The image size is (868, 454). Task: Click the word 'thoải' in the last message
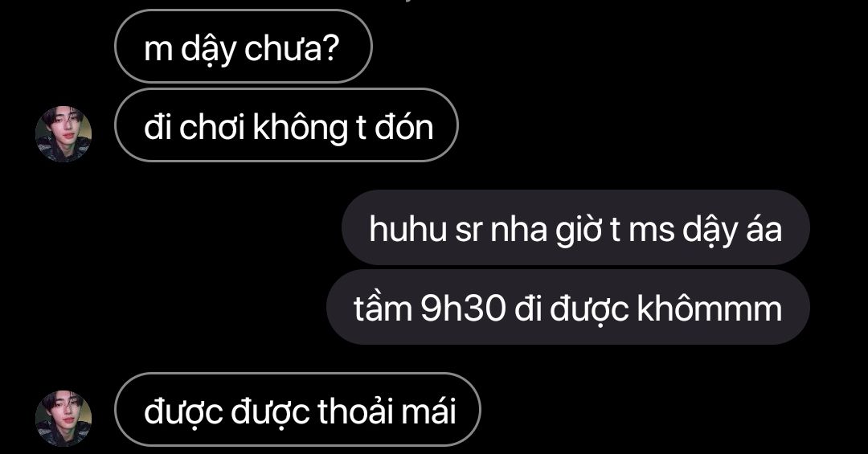point(355,411)
